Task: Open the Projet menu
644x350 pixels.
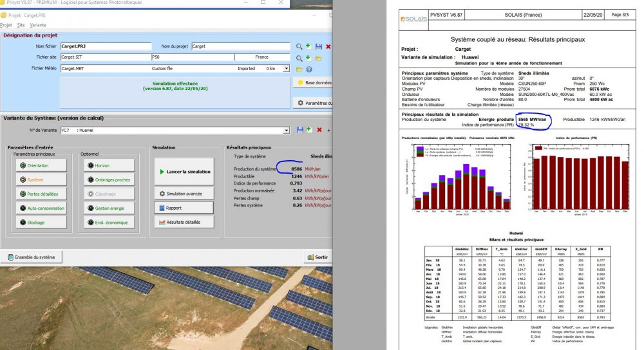Action: (6, 24)
